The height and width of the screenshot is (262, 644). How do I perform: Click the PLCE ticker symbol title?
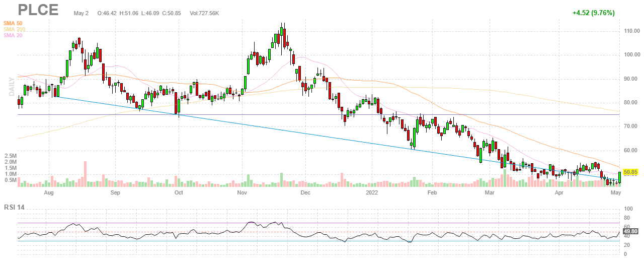point(38,10)
